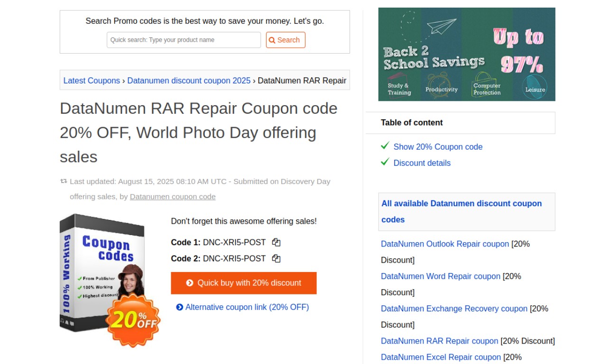607x364 pixels.
Task: Click Quick buy with 20% discount button
Action: [244, 283]
